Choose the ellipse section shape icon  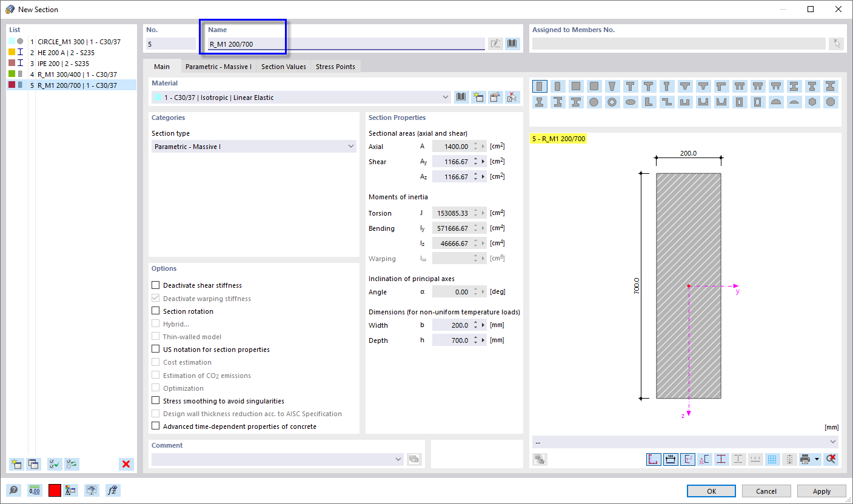[631, 102]
